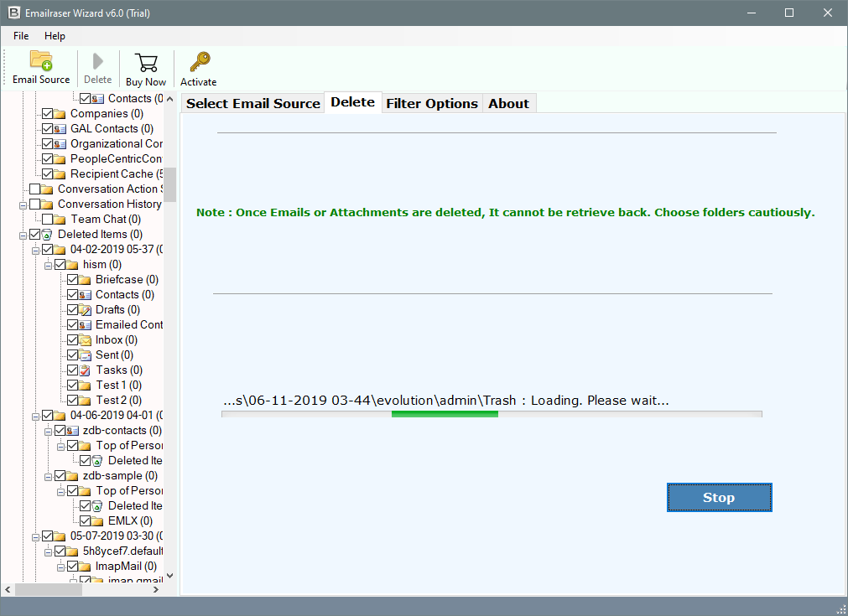
Task: Open Buy Now shopping cart icon
Action: coord(146,63)
